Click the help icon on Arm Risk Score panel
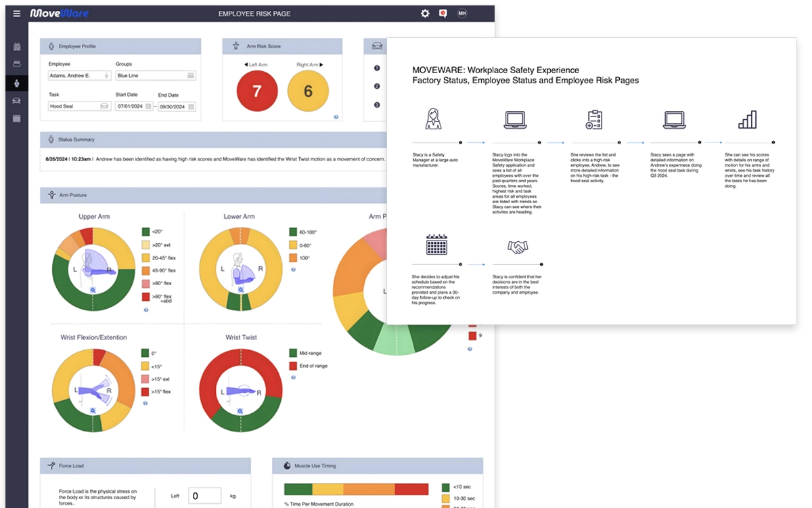Screen dimensions: 812x508 tap(336, 117)
